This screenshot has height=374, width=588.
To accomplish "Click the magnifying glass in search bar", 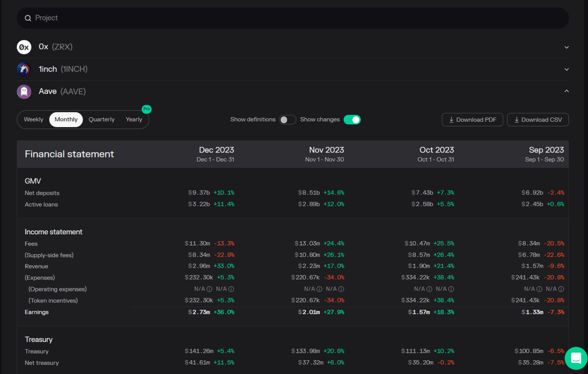I will click(x=28, y=18).
